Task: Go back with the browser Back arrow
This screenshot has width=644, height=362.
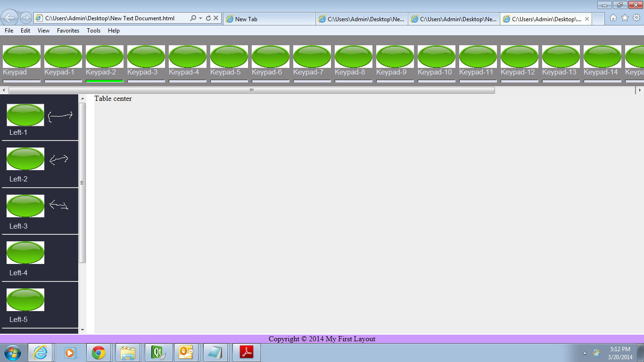Action: pyautogui.click(x=9, y=18)
